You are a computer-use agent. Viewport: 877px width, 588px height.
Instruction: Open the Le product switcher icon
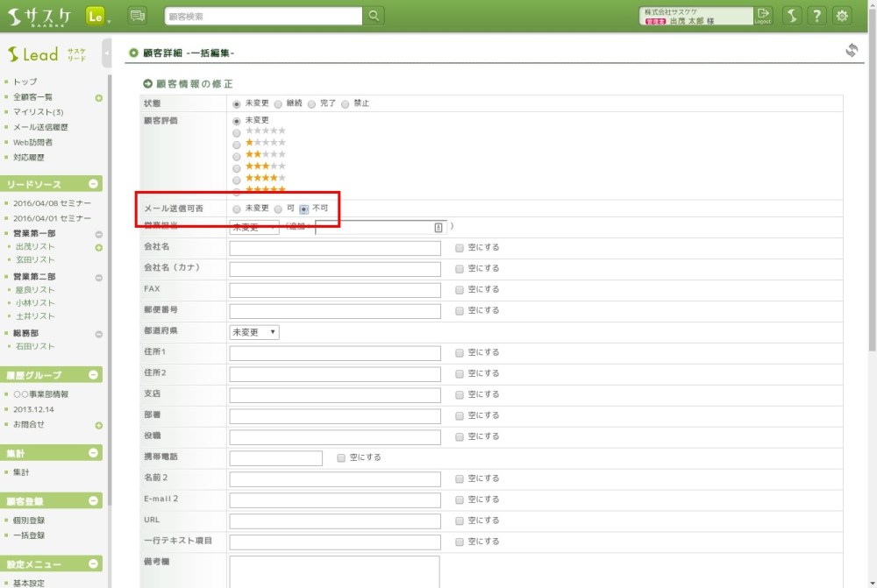pyautogui.click(x=96, y=16)
